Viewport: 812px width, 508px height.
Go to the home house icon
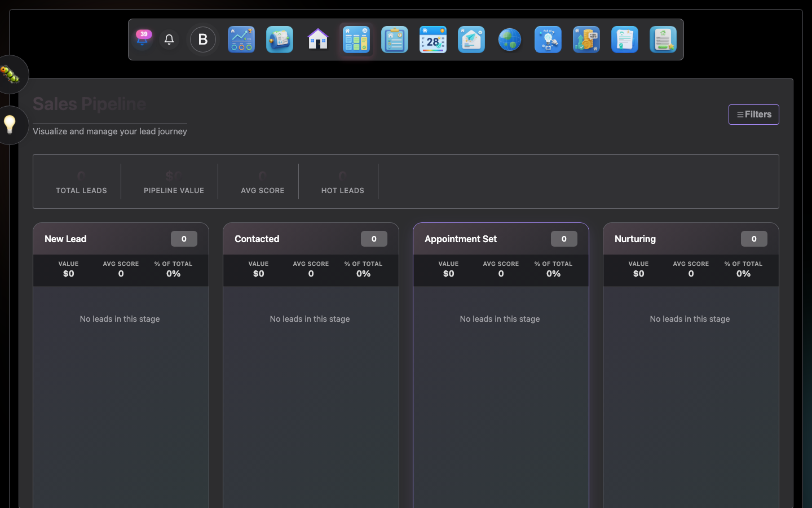pos(318,40)
